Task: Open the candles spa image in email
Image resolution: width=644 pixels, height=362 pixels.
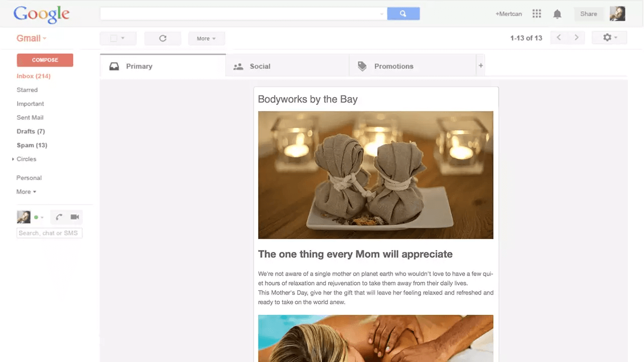Action: click(375, 175)
